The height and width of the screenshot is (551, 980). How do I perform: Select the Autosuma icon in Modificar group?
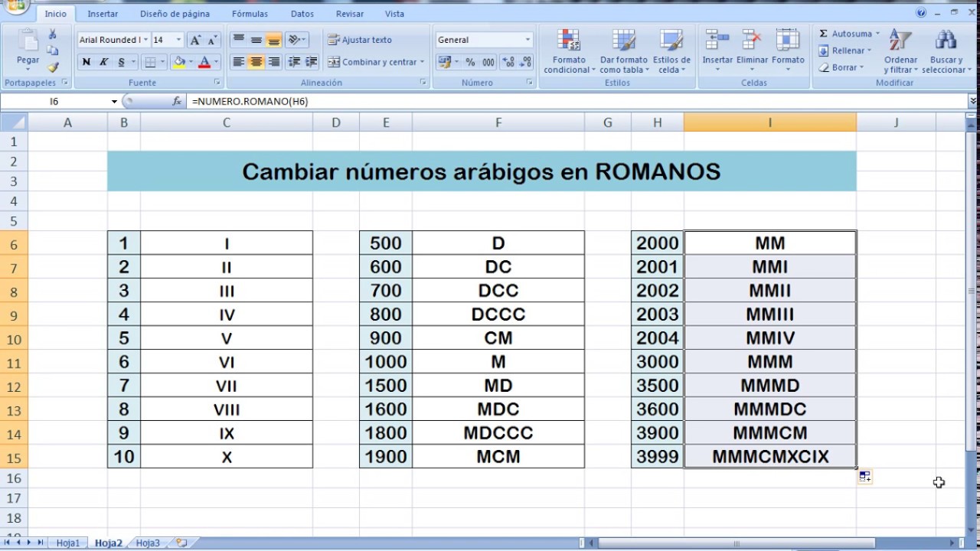[x=824, y=34]
